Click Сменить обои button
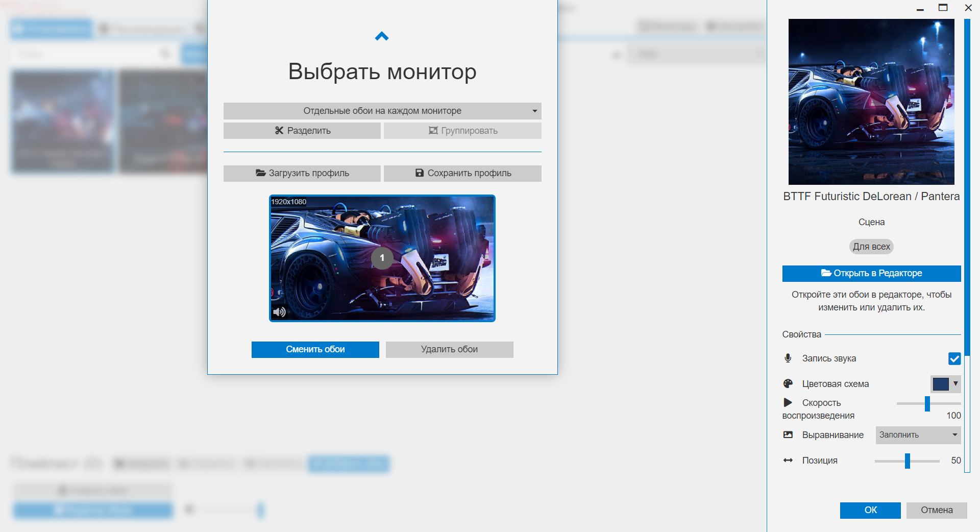The width and height of the screenshot is (980, 532). click(315, 350)
